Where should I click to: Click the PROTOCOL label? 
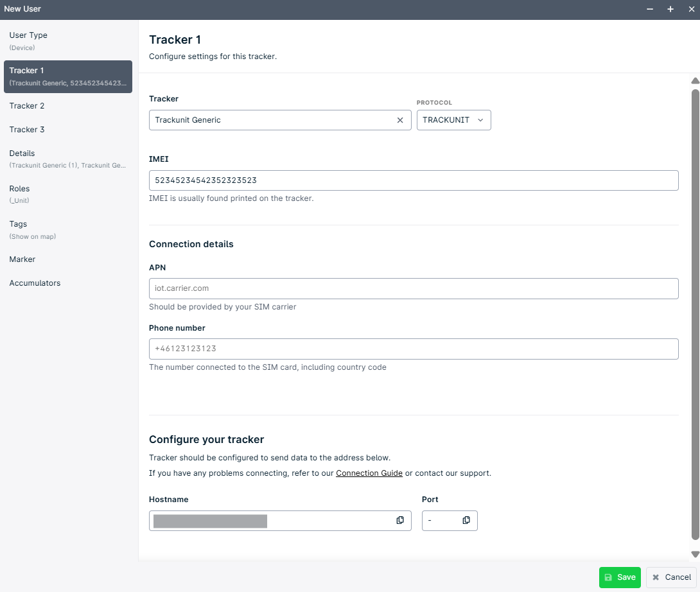point(434,103)
